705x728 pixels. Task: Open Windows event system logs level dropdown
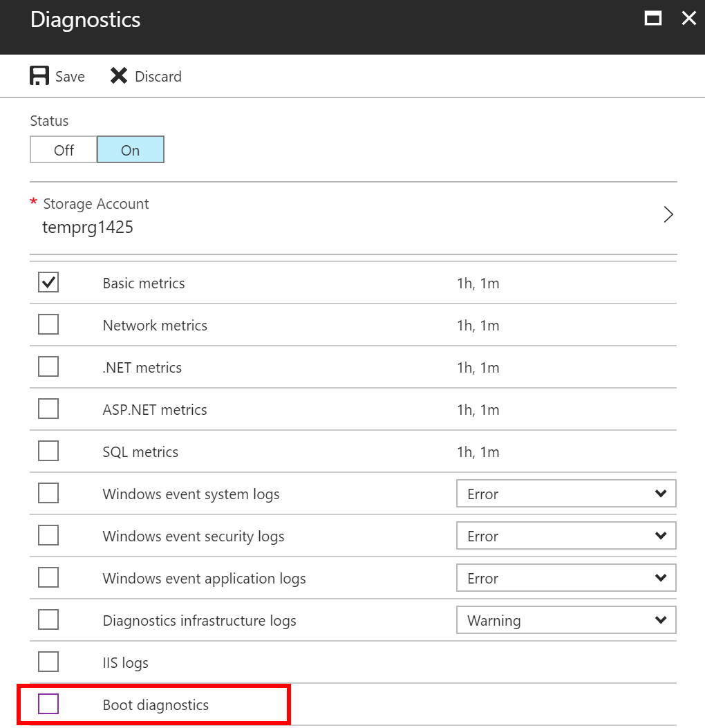565,494
